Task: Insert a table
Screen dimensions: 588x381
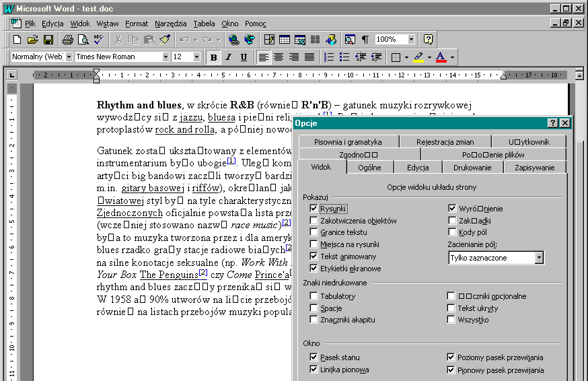Action: (x=285, y=40)
